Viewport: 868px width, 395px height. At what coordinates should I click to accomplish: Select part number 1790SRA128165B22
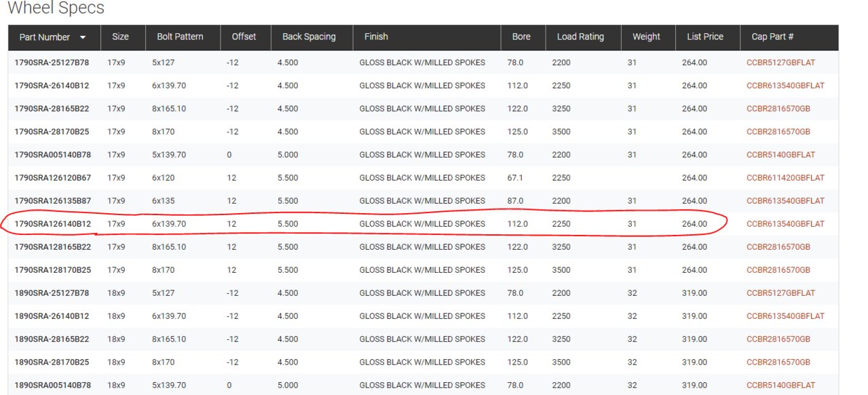tap(53, 247)
